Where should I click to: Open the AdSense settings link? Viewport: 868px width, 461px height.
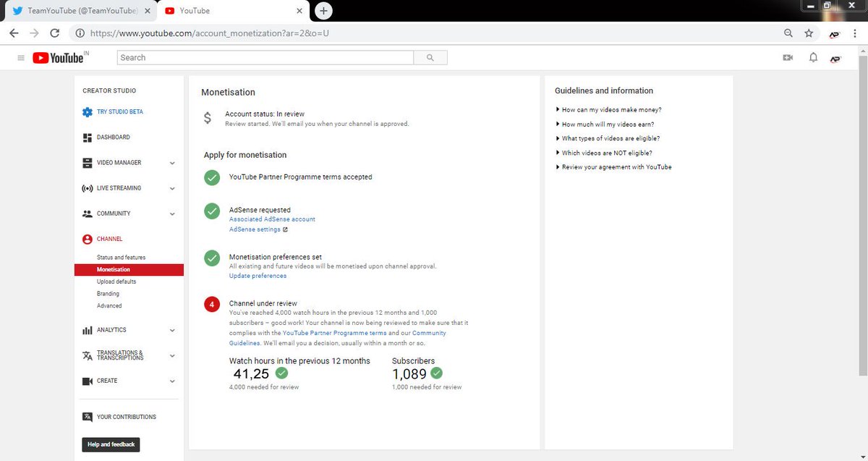click(255, 229)
